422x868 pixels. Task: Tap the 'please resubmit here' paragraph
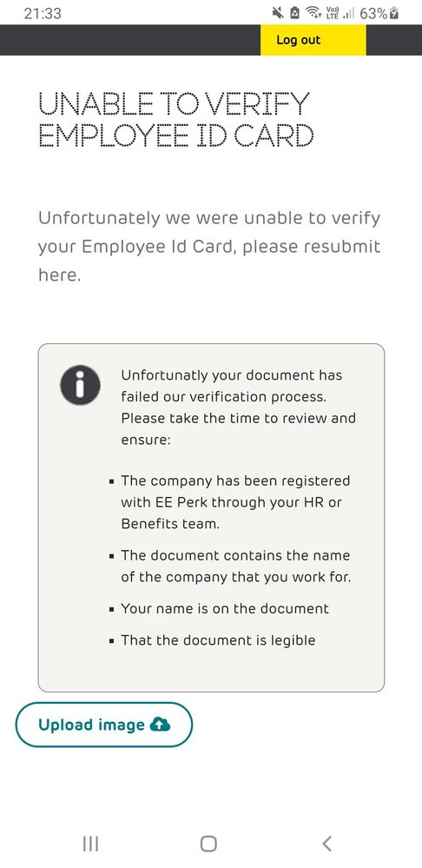pyautogui.click(x=209, y=247)
